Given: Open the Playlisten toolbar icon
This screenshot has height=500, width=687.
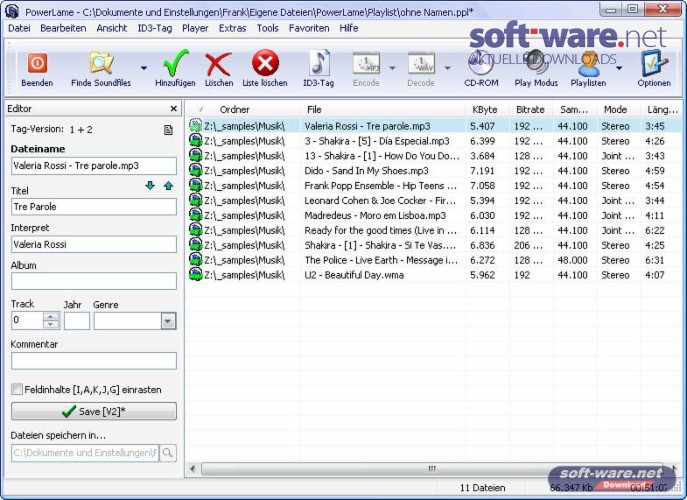Looking at the screenshot, I should (588, 64).
